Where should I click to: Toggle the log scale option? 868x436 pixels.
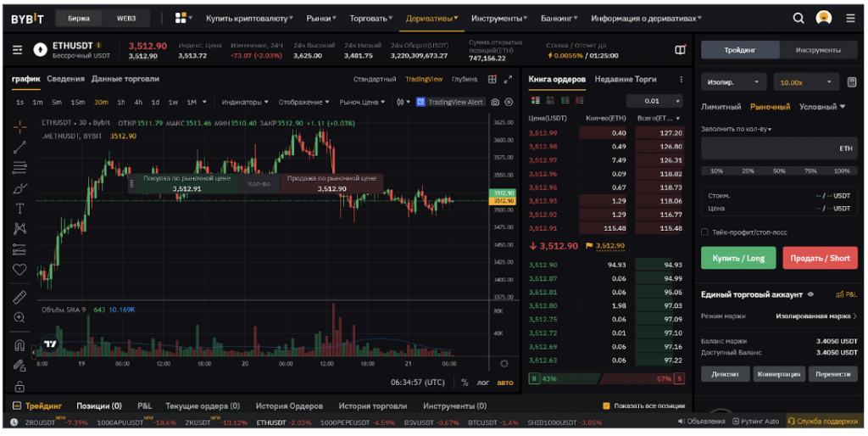(483, 383)
